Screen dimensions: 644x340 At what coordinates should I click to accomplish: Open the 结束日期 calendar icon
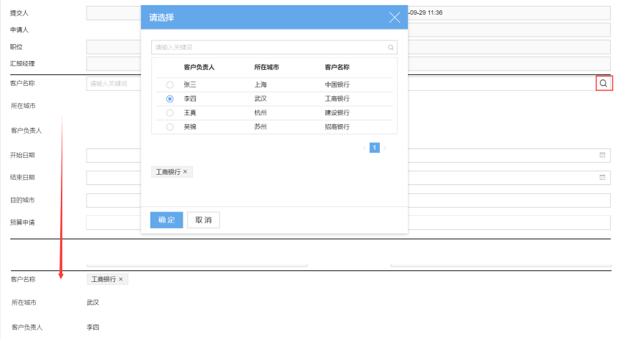(602, 177)
